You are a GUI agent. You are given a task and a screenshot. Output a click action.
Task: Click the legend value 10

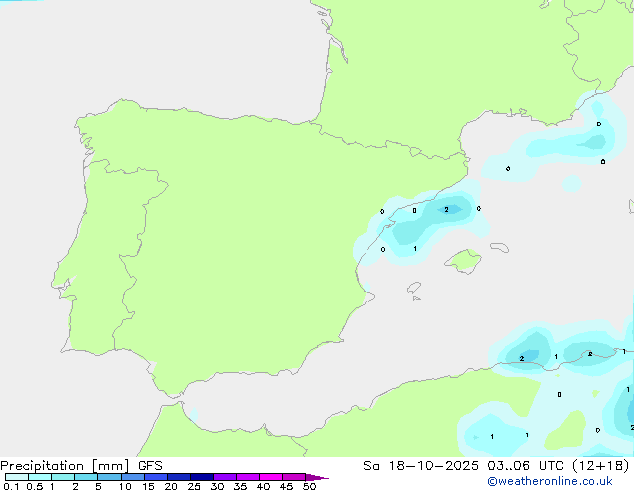(x=125, y=486)
